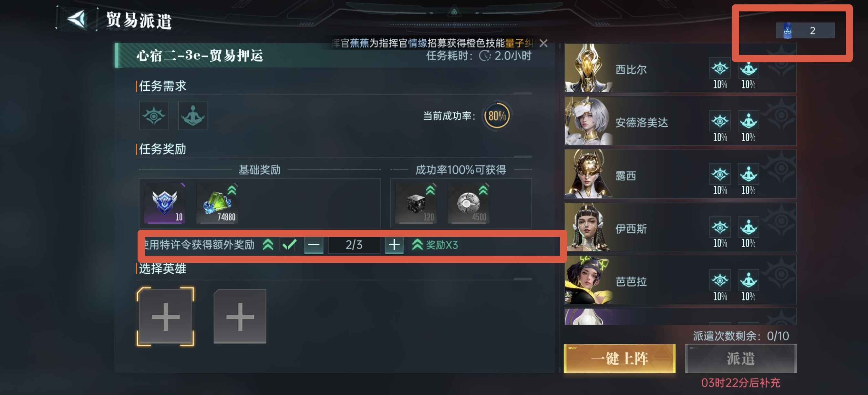The width and height of the screenshot is (868, 395).
Task: Select hero 西比尔 from the list
Action: [x=680, y=68]
